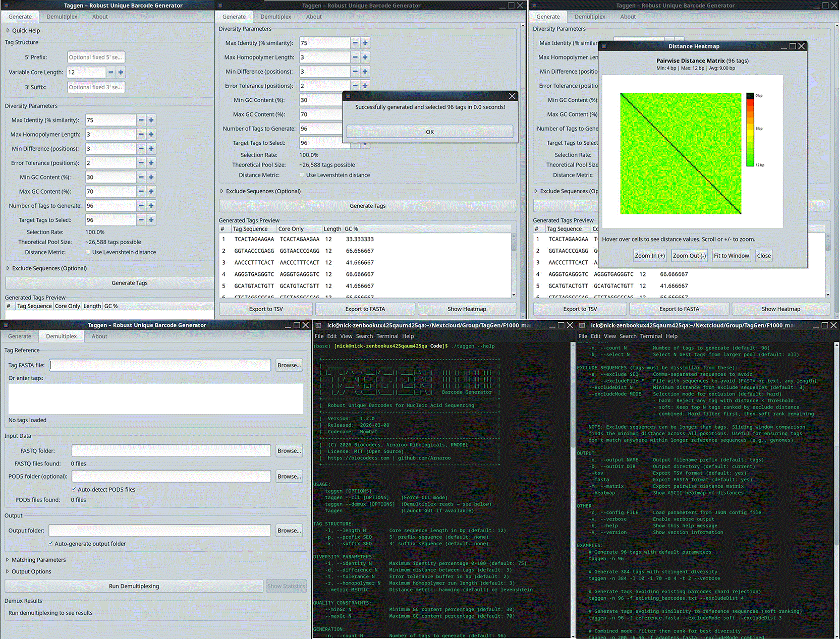
Task: Expand Quick Help section
Action: (x=23, y=31)
